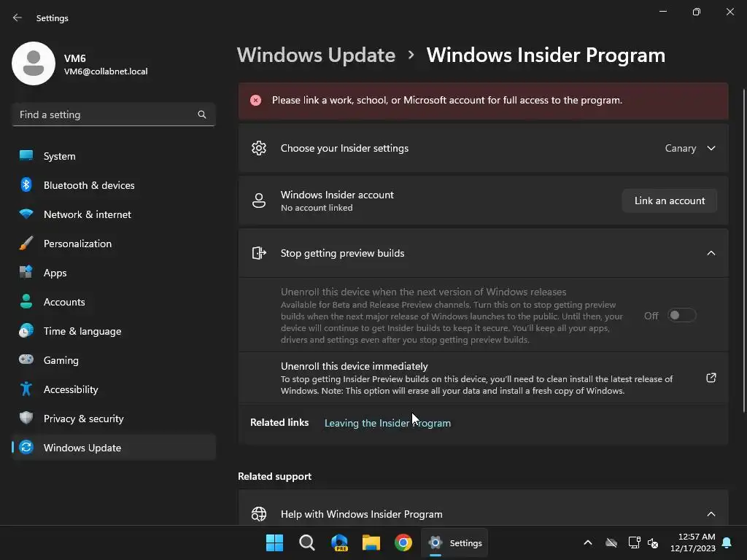Image resolution: width=747 pixels, height=560 pixels.
Task: Click the Gaming label in sidebar
Action: coord(61,360)
